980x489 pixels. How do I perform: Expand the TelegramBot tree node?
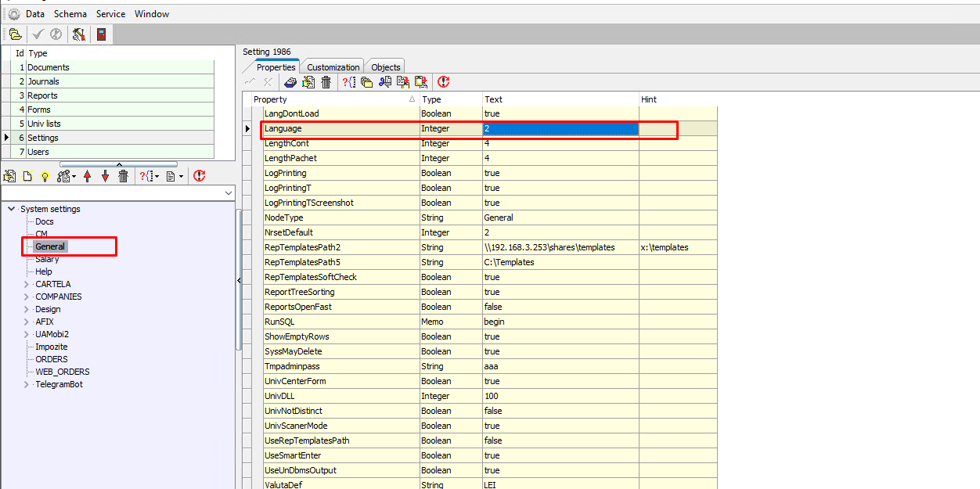pyautogui.click(x=27, y=384)
